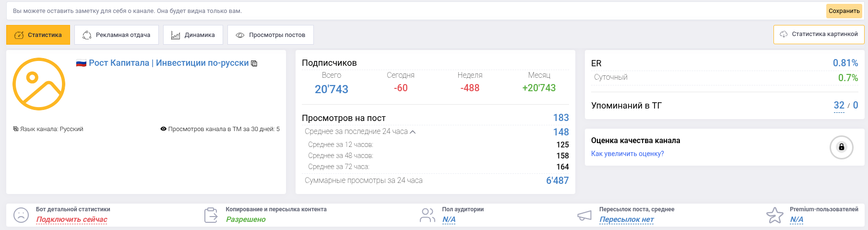868x230 pixels.
Task: Select the 'Просмотры постов' tab
Action: (x=271, y=35)
